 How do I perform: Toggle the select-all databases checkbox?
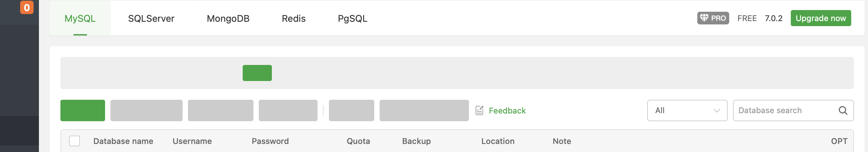pyautogui.click(x=75, y=141)
